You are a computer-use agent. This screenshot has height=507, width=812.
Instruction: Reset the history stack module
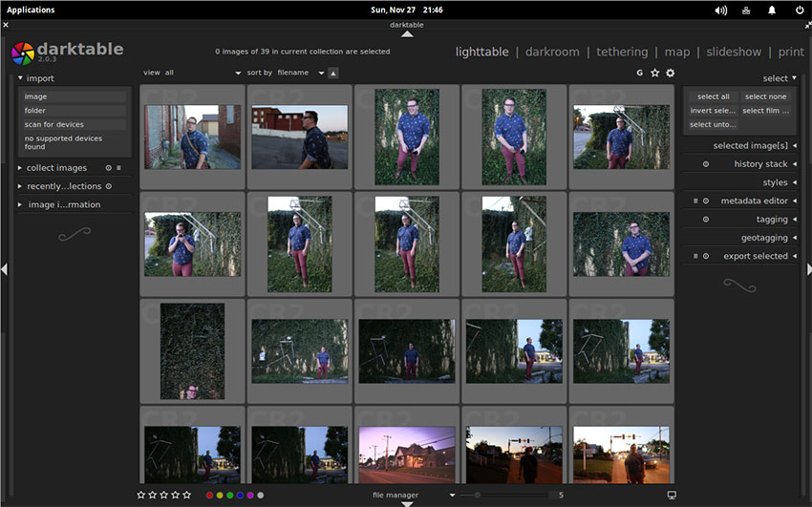705,164
